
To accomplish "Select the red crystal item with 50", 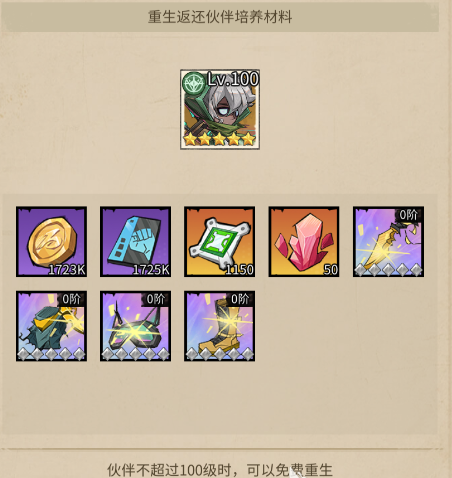I will click(304, 242).
